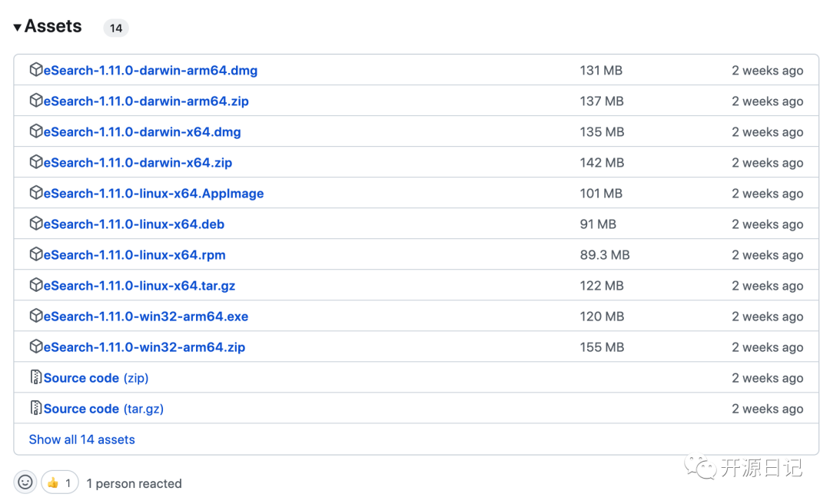
Task: Download eSearch-1.11.0-win32-arm64.zip
Action: tap(144, 346)
